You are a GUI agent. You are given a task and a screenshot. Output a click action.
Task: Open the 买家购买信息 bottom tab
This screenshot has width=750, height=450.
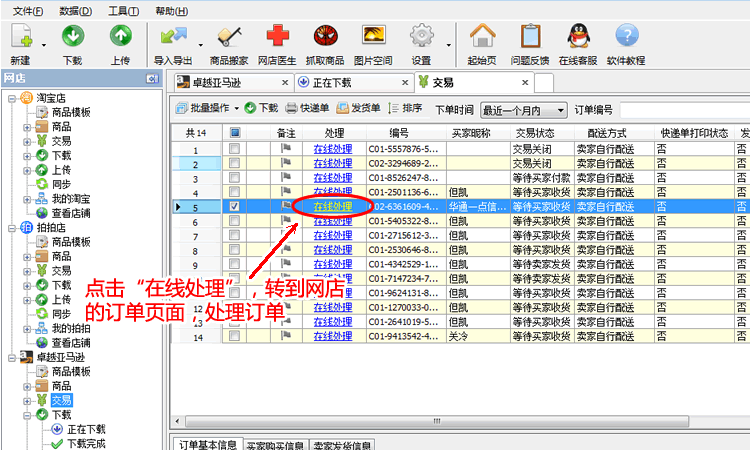pyautogui.click(x=275, y=445)
